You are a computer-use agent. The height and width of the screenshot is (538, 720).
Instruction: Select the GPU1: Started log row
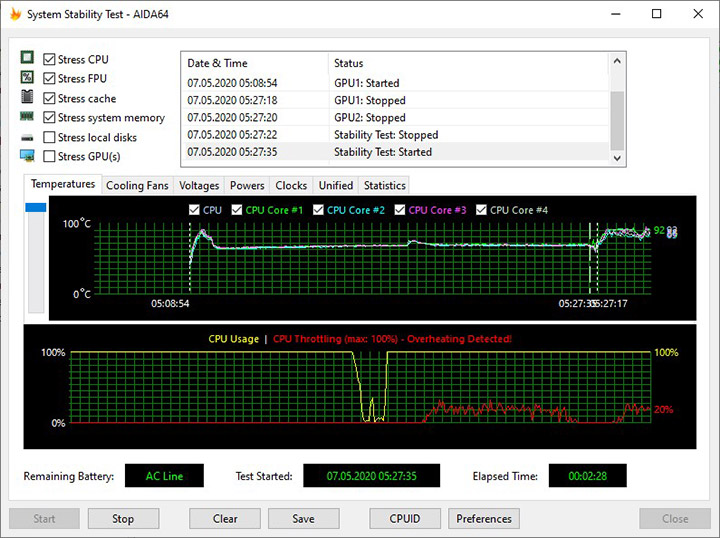coord(395,83)
